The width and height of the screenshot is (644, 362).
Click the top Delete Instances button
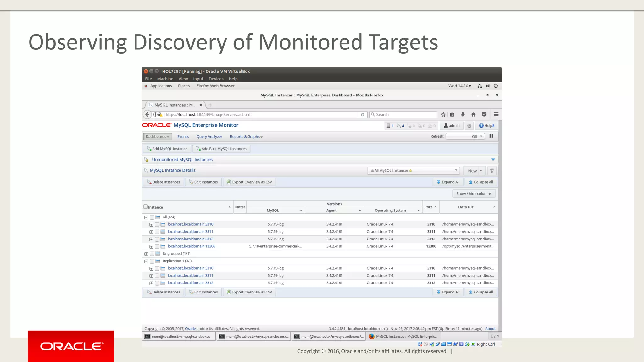pos(164,182)
